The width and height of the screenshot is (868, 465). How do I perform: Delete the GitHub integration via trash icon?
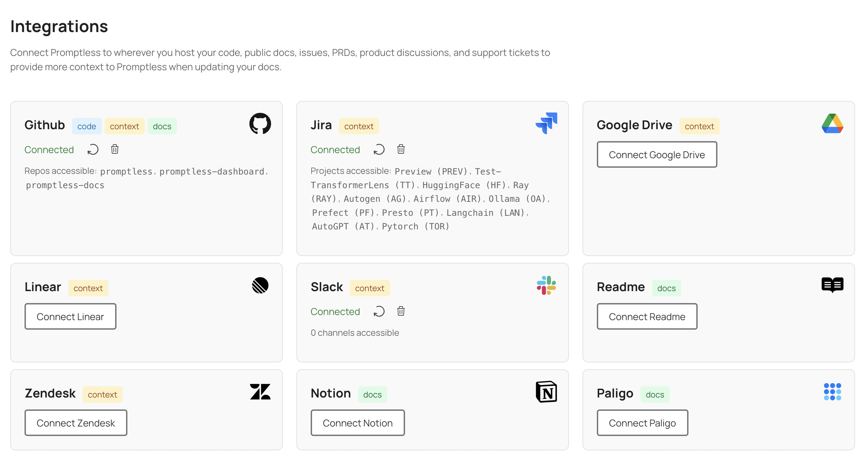114,149
